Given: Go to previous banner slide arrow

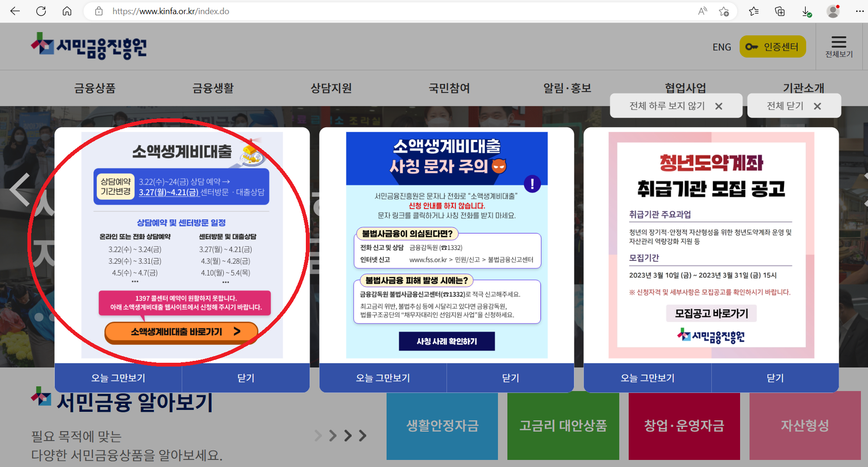Looking at the screenshot, I should click(x=20, y=190).
